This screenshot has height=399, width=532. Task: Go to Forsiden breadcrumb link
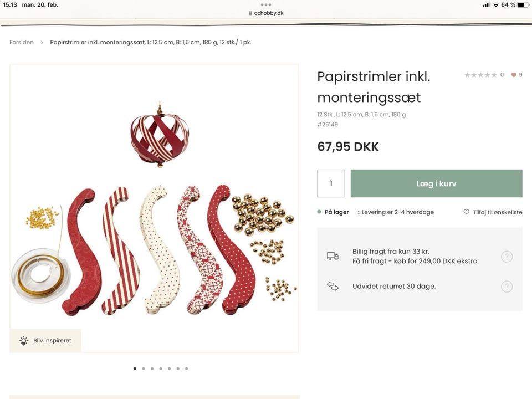pyautogui.click(x=22, y=43)
